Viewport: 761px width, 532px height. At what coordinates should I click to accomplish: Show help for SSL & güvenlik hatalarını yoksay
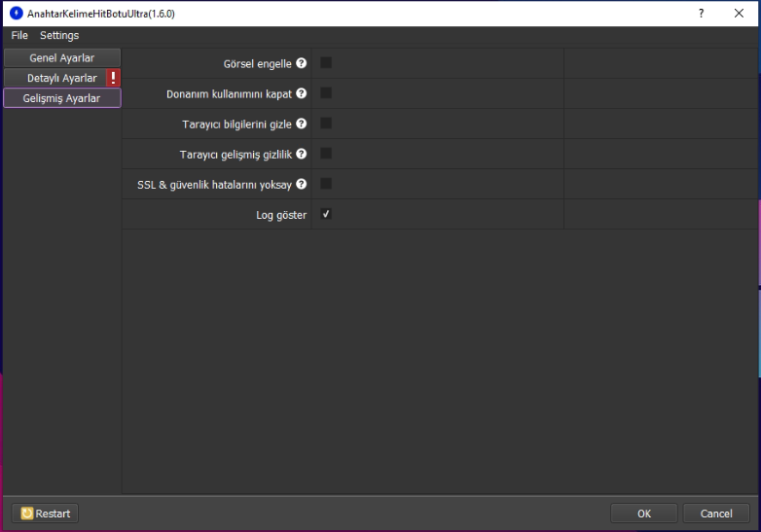[x=302, y=185]
